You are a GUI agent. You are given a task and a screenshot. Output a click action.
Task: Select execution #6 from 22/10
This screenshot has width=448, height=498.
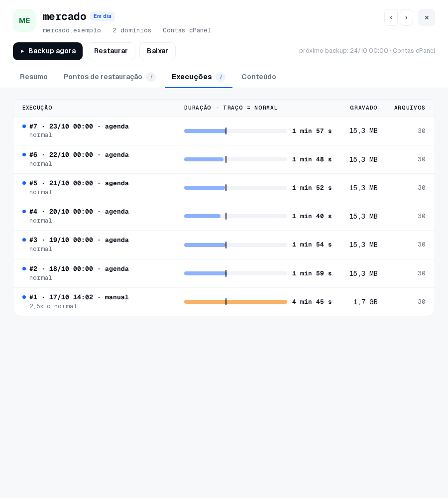pos(224,159)
